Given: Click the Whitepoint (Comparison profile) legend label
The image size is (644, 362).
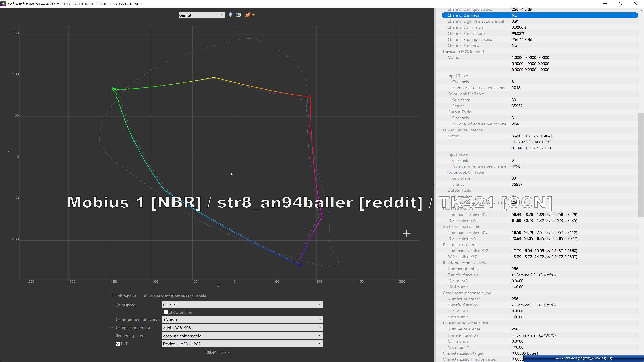Looking at the screenshot, I should click(178, 296).
